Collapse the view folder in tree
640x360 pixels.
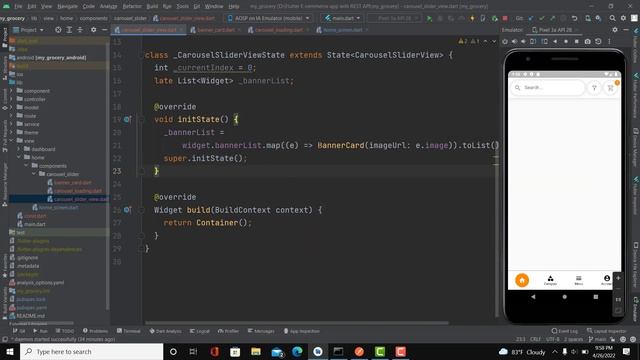point(11,141)
